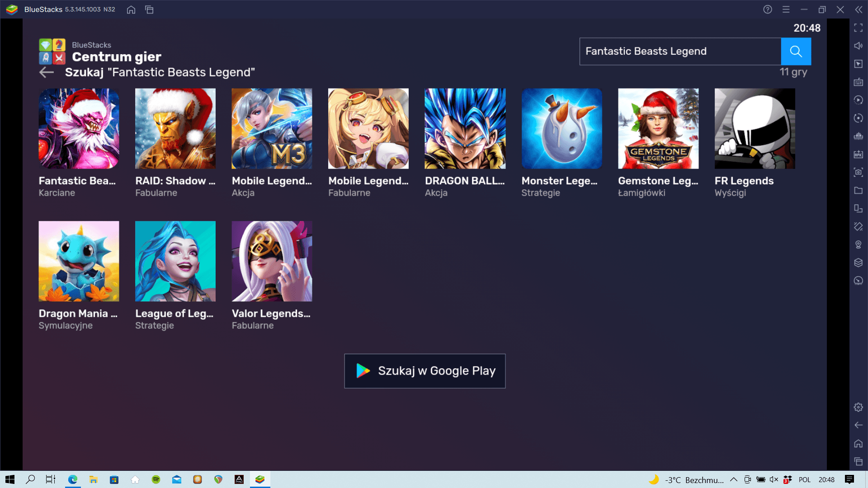This screenshot has height=488, width=868.
Task: Open the Fantastic Beasts Legend game thumbnail
Action: pyautogui.click(x=79, y=128)
